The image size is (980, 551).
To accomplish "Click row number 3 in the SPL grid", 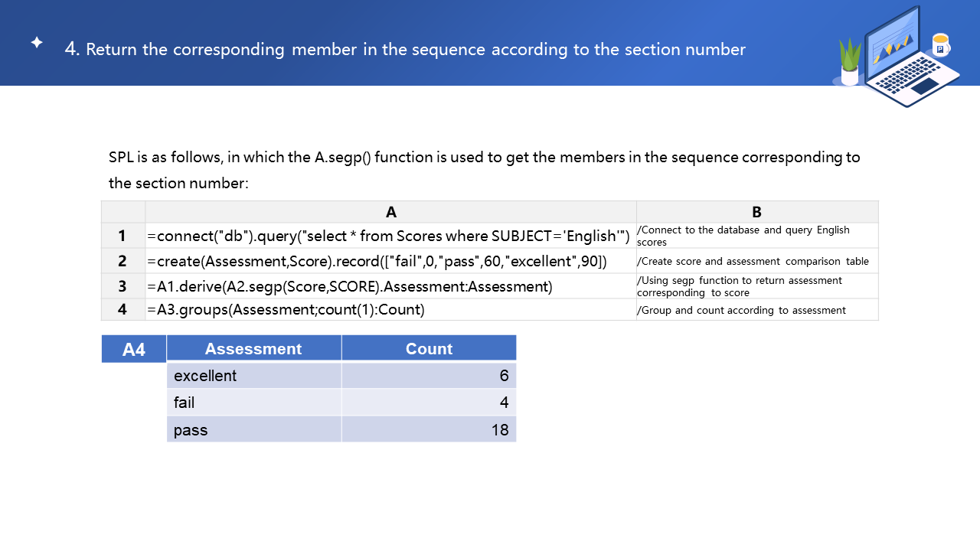I will pyautogui.click(x=122, y=286).
